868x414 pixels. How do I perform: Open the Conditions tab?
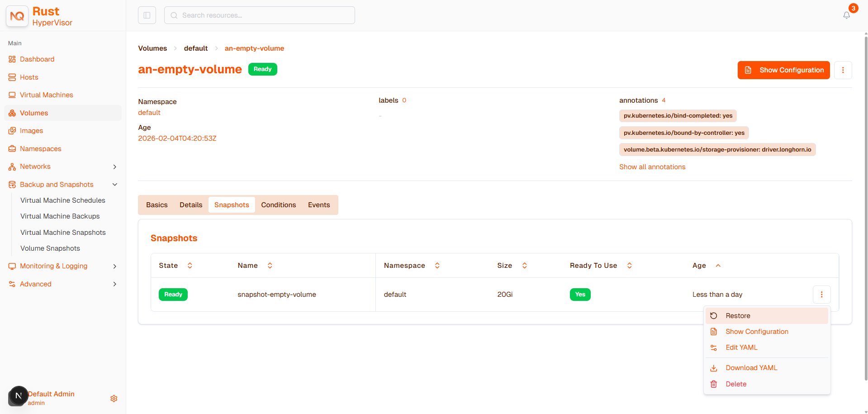[279, 205]
